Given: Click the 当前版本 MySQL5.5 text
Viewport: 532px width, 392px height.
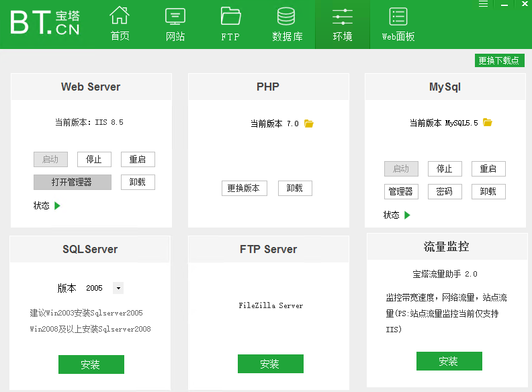Looking at the screenshot, I should 444,123.
